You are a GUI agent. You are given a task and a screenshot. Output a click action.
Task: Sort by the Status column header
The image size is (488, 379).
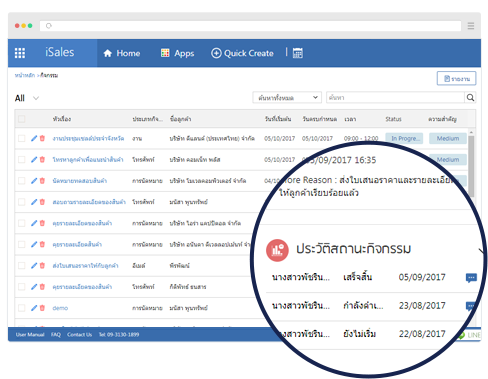pyautogui.click(x=393, y=119)
